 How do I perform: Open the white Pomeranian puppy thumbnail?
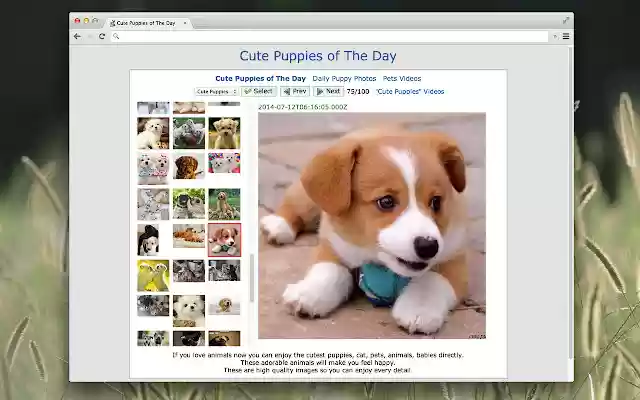coord(189,311)
